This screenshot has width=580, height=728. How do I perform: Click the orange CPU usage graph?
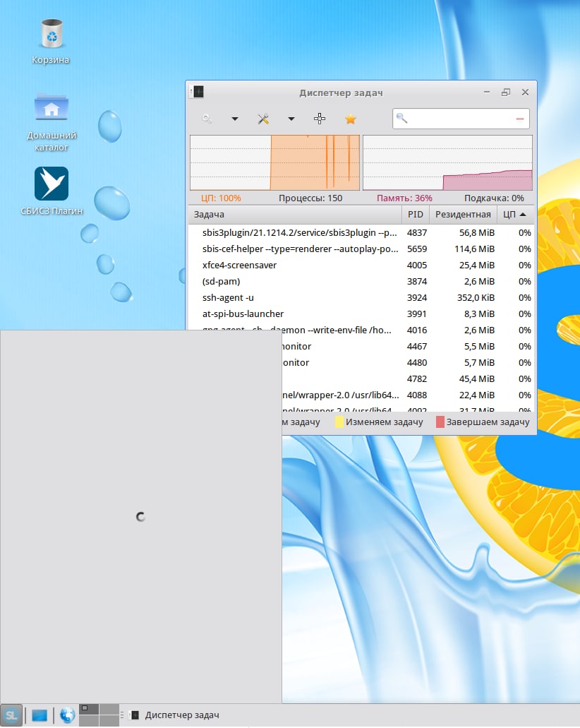274,162
